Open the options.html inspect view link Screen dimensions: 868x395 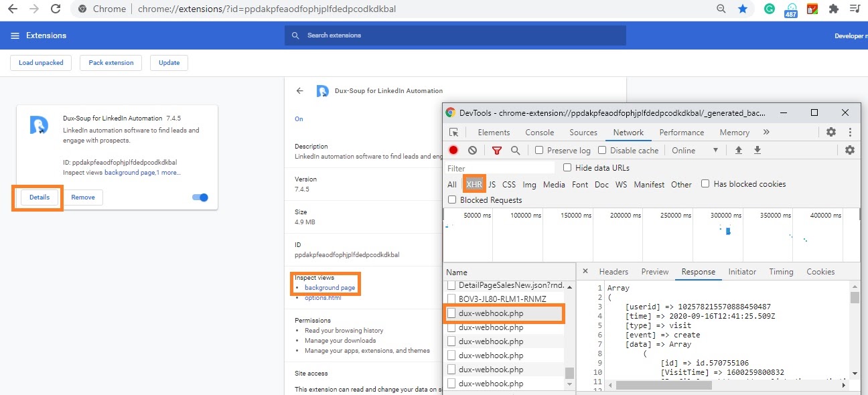point(323,298)
